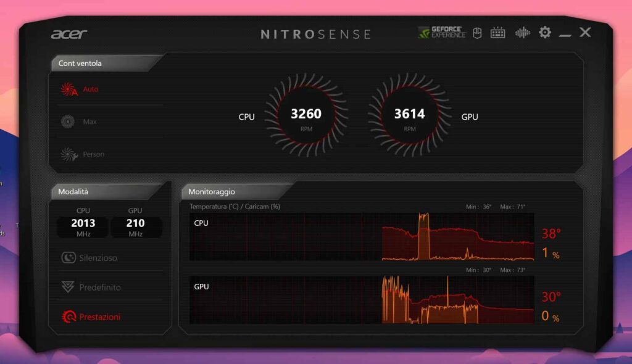Choose the Person custom fan mode
632x364 pixels.
click(x=83, y=154)
